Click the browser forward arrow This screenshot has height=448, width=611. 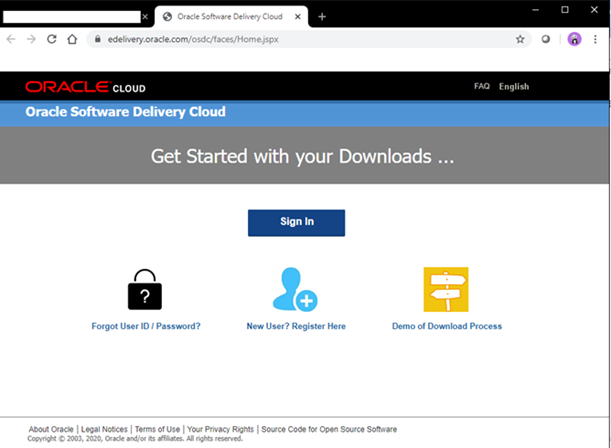click(31, 39)
